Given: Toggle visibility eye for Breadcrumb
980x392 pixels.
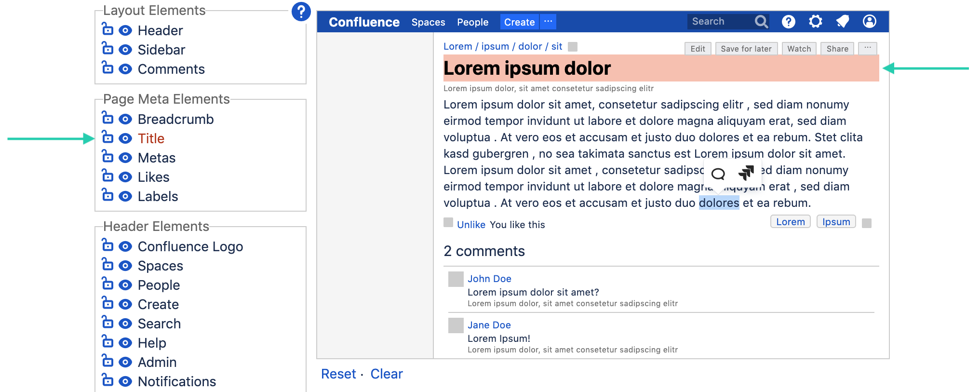Looking at the screenshot, I should [125, 119].
